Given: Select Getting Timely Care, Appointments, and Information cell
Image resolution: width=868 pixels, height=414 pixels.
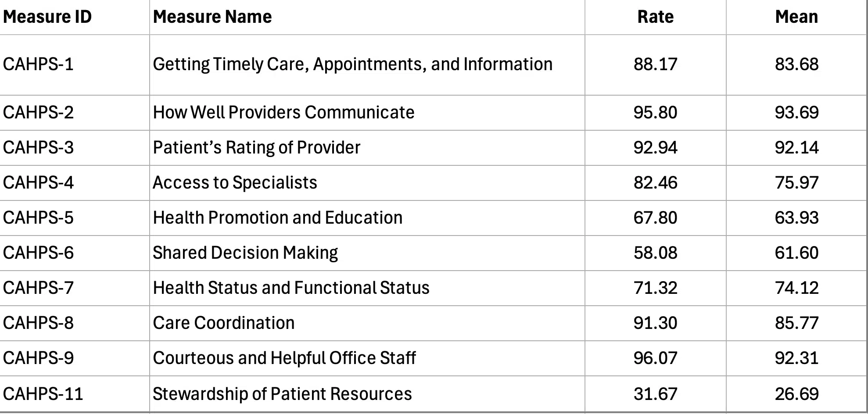Looking at the screenshot, I should tap(367, 65).
